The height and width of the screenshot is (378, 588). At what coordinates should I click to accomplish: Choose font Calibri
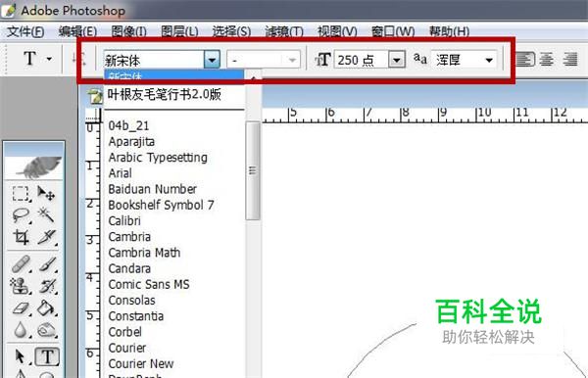tap(124, 220)
